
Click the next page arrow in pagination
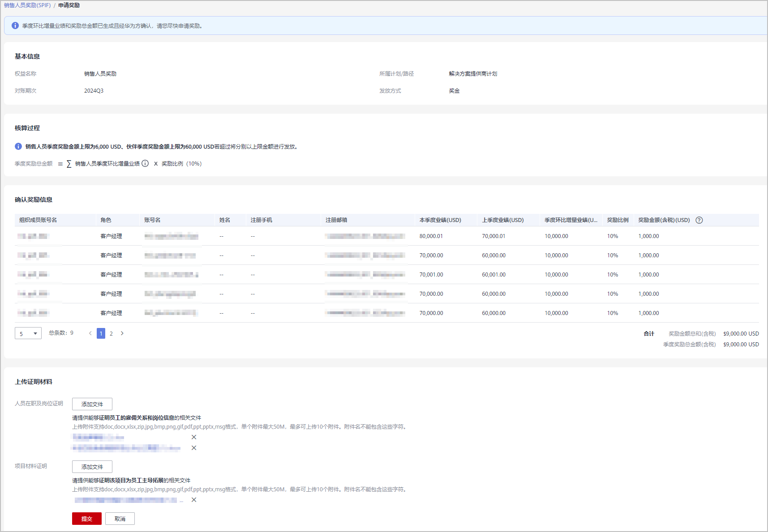click(122, 333)
